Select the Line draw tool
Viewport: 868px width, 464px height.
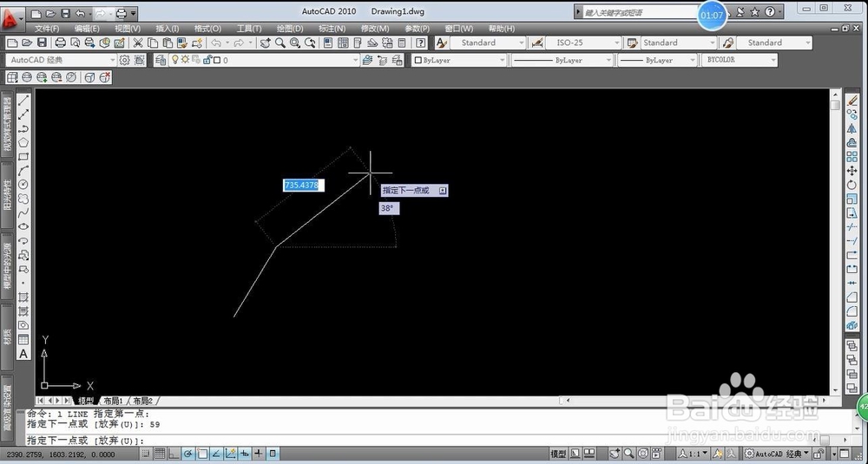tap(23, 101)
